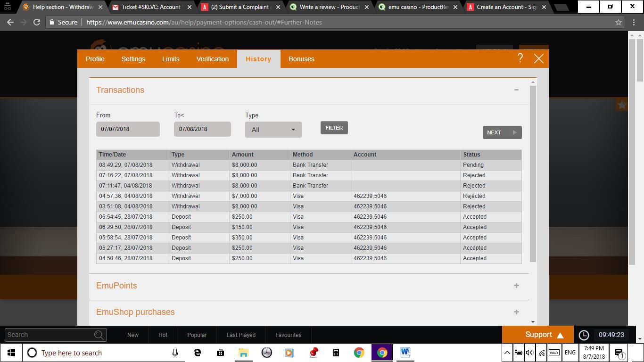
Task: Show hidden system tray icons
Action: pyautogui.click(x=507, y=353)
